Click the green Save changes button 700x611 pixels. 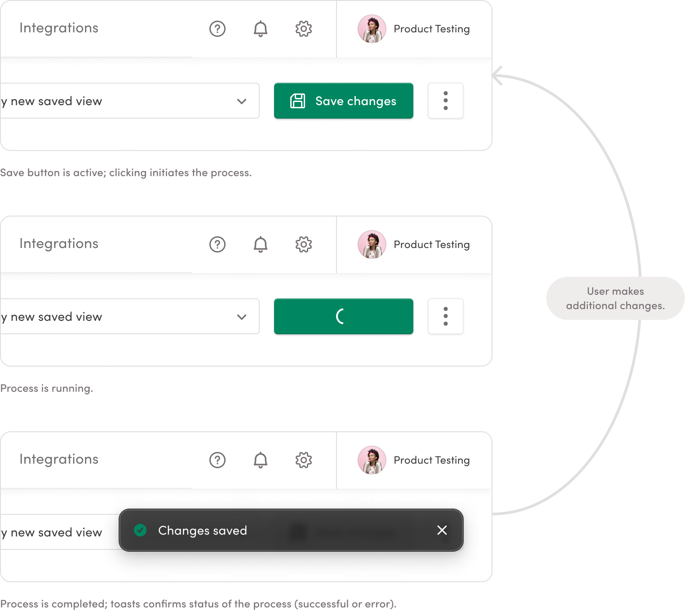pyautogui.click(x=343, y=101)
